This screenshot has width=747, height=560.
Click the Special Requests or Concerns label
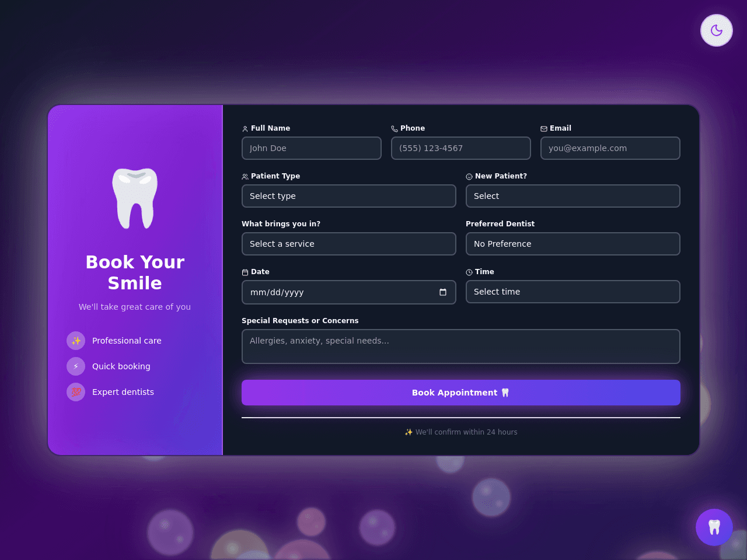[x=300, y=321]
